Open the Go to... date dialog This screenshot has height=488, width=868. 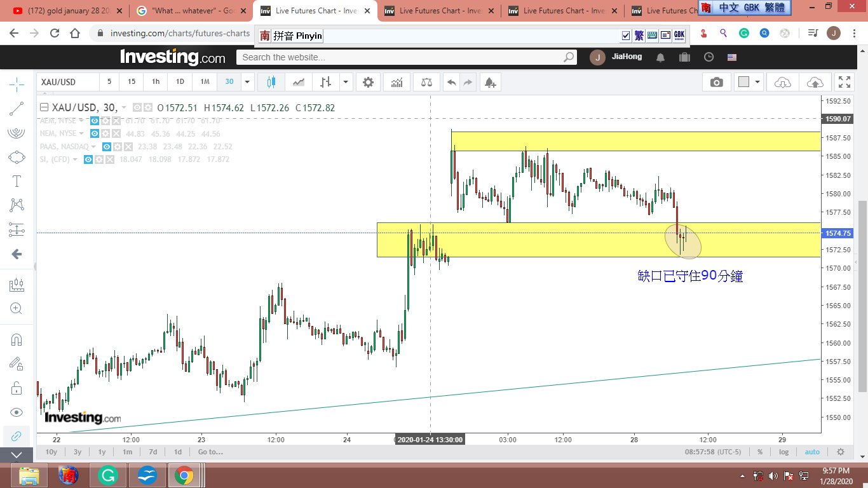(210, 452)
